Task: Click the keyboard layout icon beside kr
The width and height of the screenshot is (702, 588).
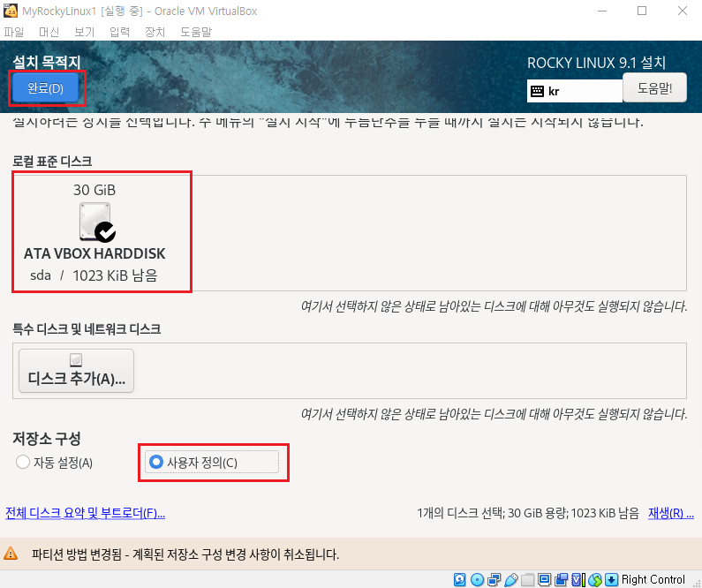Action: point(537,91)
